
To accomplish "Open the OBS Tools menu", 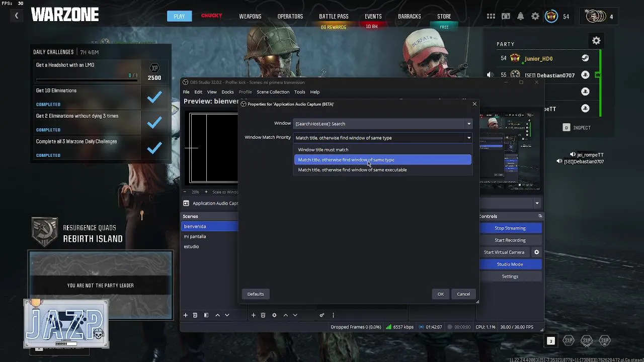I will (299, 92).
